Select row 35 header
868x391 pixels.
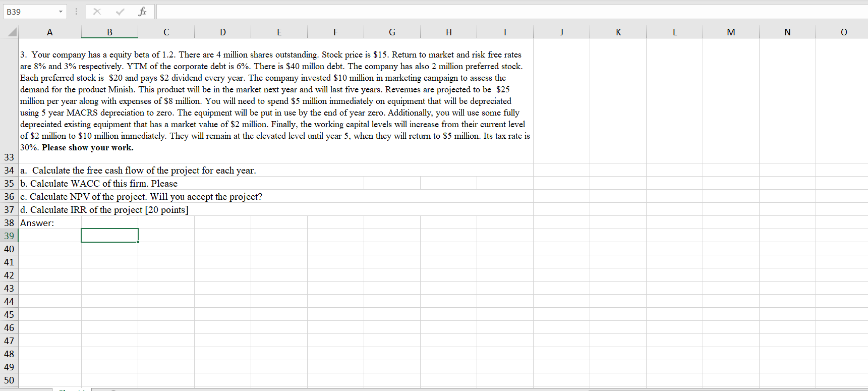pyautogui.click(x=9, y=183)
